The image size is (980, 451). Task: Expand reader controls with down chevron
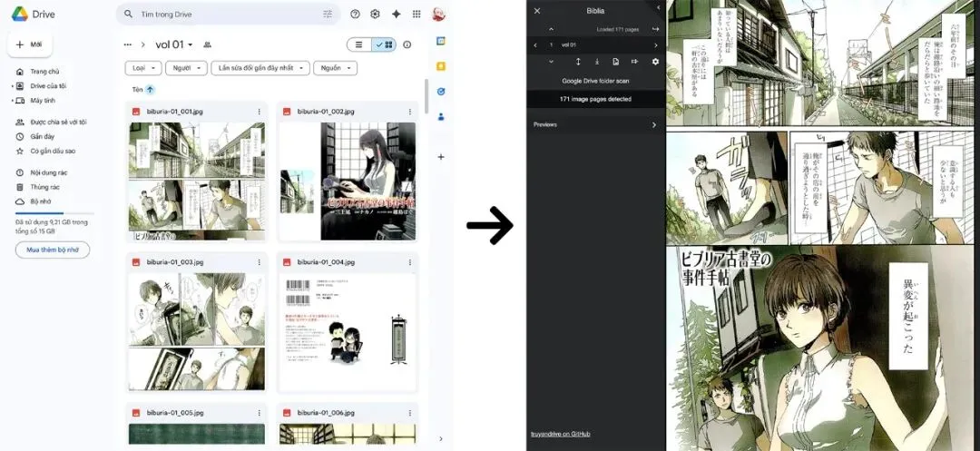[x=551, y=61]
